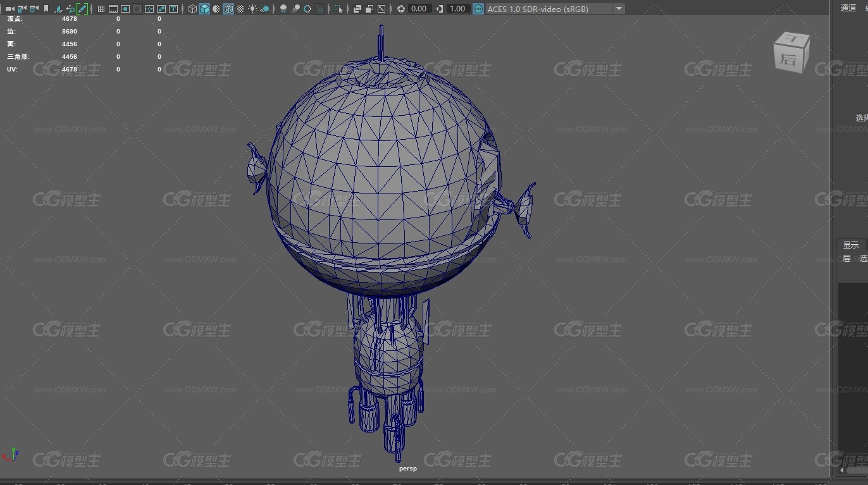
Task: Toggle Depth of Field icon
Action: click(320, 9)
